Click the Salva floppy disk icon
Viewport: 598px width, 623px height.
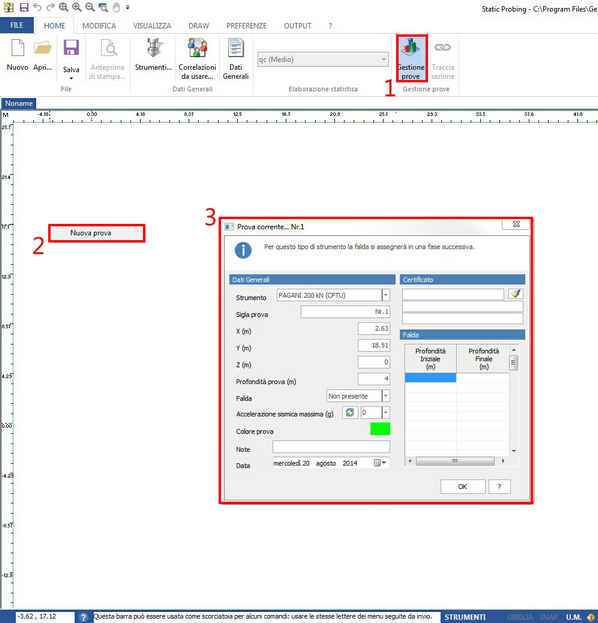[71, 48]
